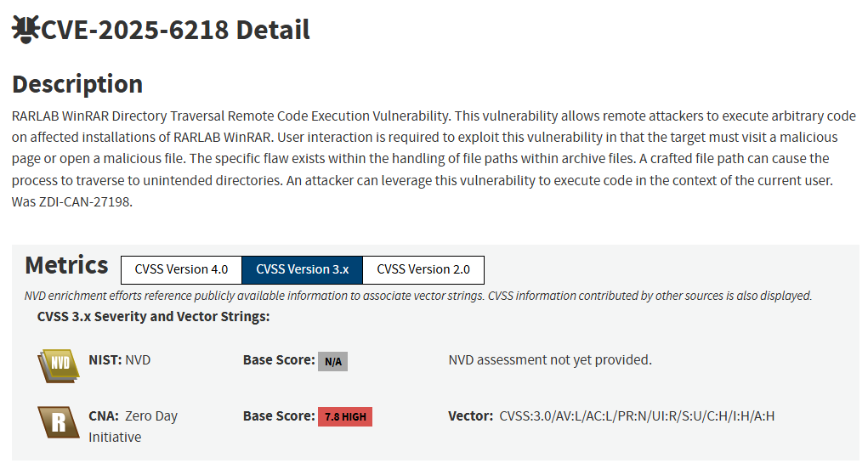Image resolution: width=868 pixels, height=469 pixels.
Task: Select the CVSS Version 3.x tab
Action: (302, 269)
